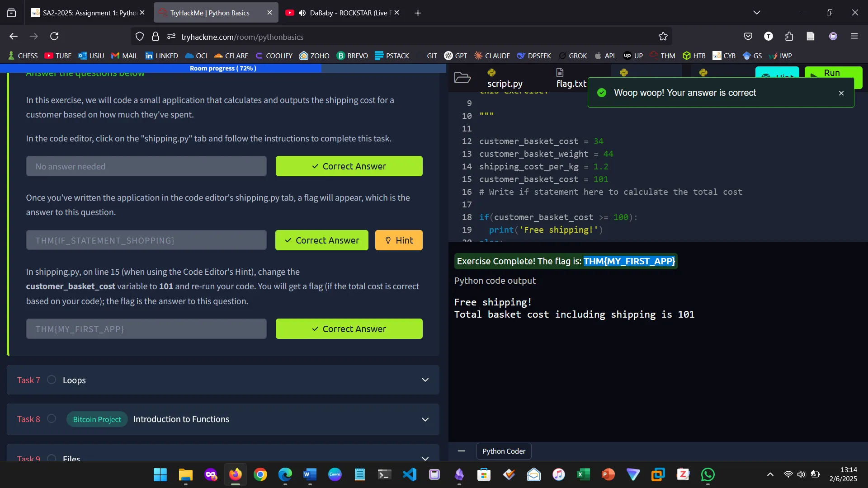Expand Task 8 Introduction to Functions
Viewport: 868px width, 488px height.
[425, 419]
